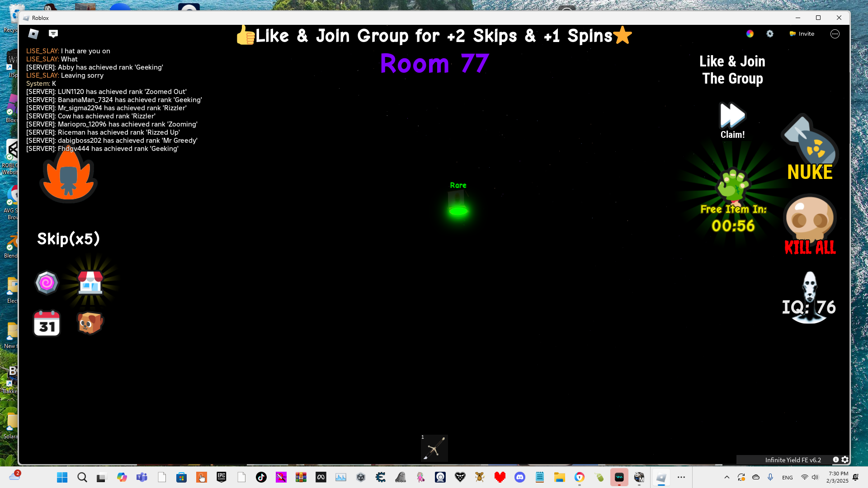The image size is (868, 488).
Task: Click the Invite button
Action: (x=802, y=34)
